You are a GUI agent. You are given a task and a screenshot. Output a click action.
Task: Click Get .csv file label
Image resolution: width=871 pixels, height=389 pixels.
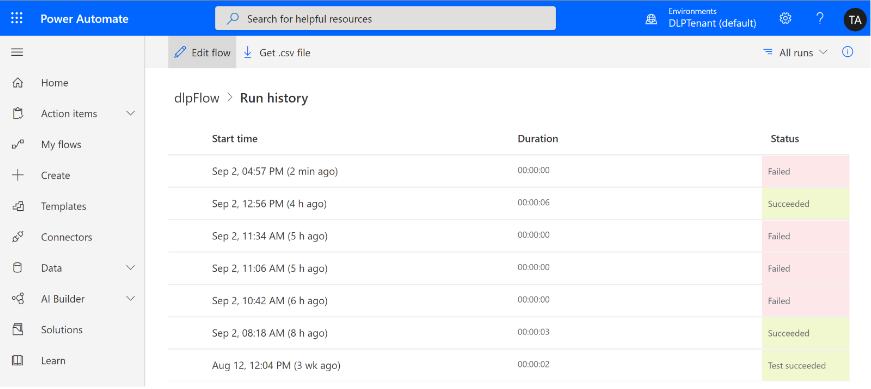285,53
